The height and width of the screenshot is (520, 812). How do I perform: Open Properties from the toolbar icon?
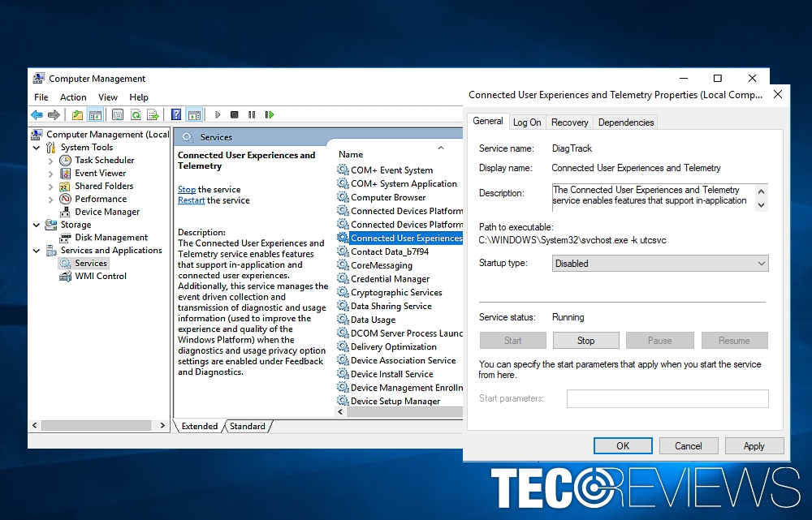pos(118,115)
